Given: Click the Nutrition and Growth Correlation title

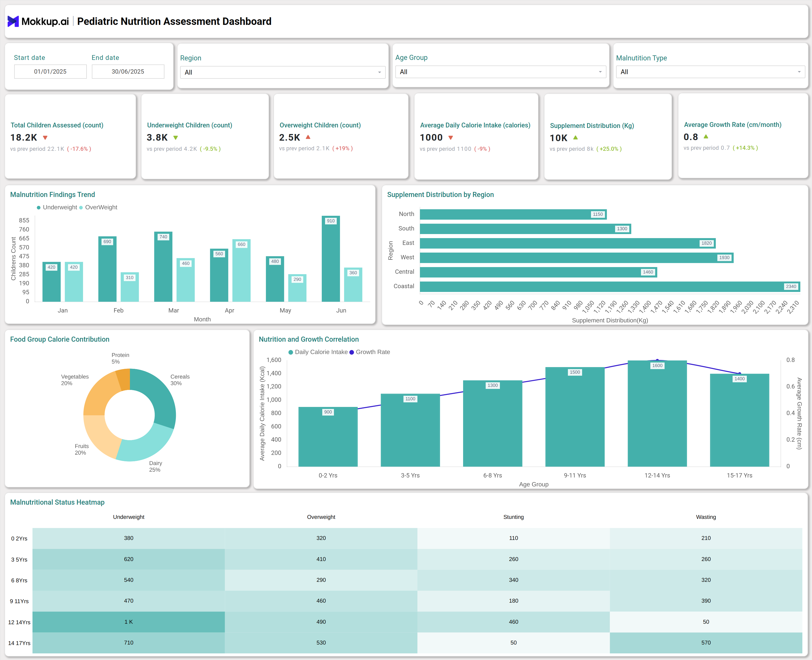Looking at the screenshot, I should click(309, 339).
